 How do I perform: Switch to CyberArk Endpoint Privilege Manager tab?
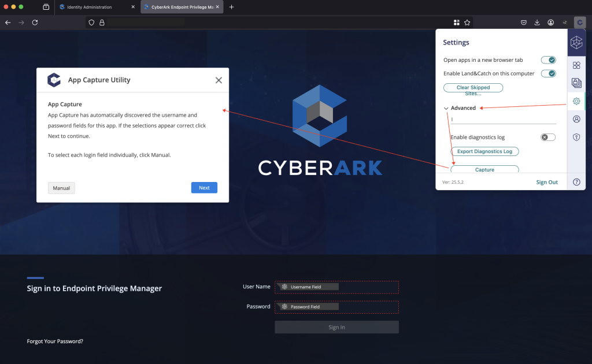182,7
